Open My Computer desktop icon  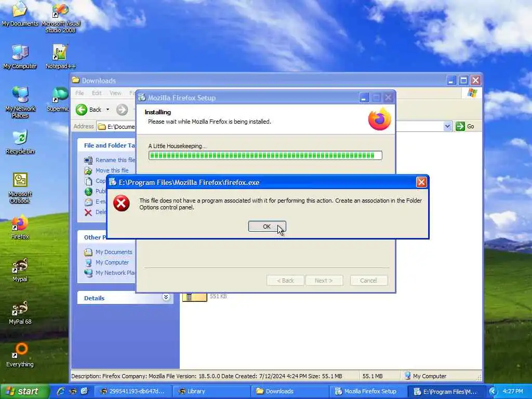pos(20,57)
